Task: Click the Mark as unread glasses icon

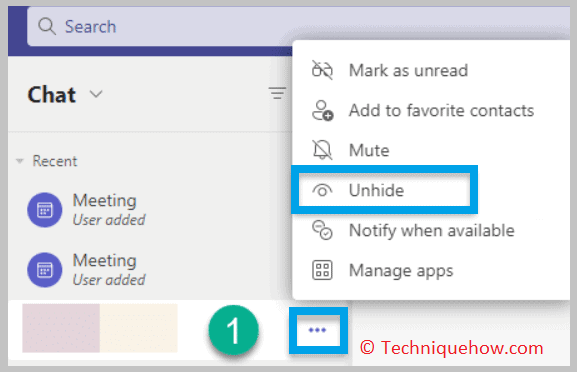Action: point(322,70)
